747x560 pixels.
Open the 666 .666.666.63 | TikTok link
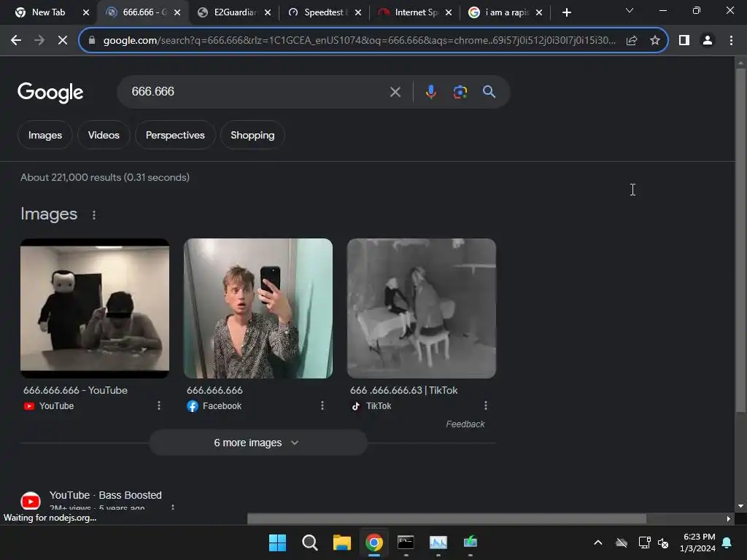(x=403, y=390)
